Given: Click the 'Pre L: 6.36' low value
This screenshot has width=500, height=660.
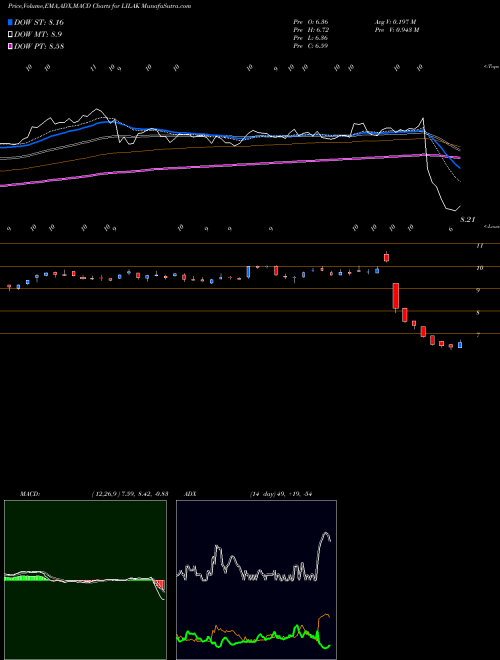Looking at the screenshot, I should (311, 38).
